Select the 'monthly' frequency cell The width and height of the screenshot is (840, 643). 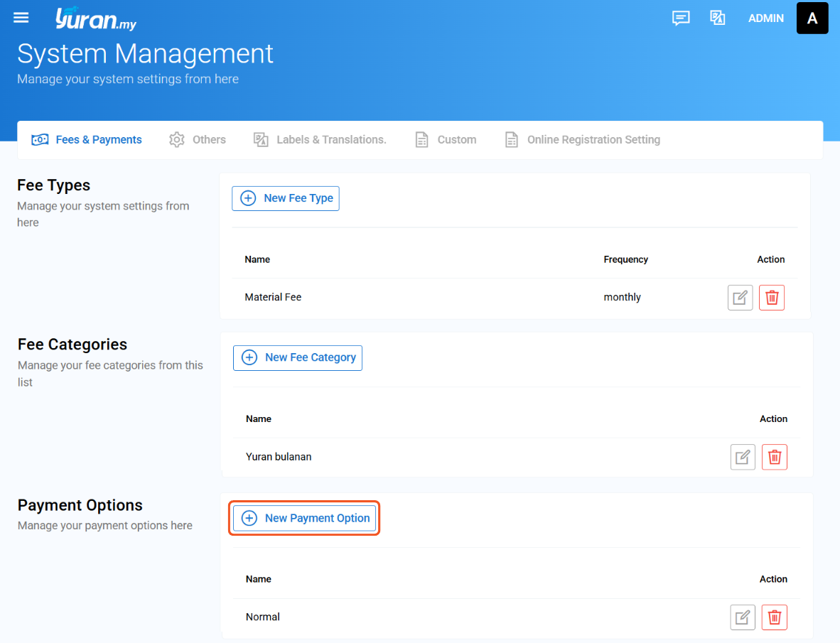click(622, 297)
